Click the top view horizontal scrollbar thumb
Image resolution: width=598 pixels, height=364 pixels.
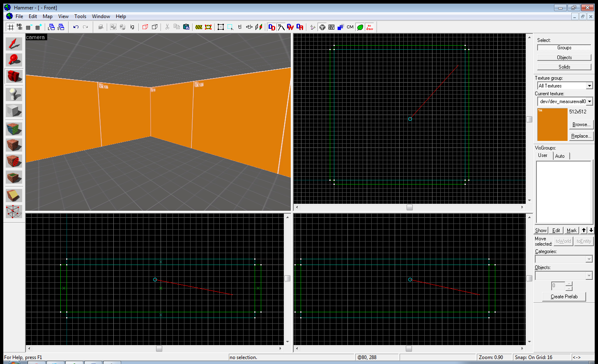[x=409, y=207]
